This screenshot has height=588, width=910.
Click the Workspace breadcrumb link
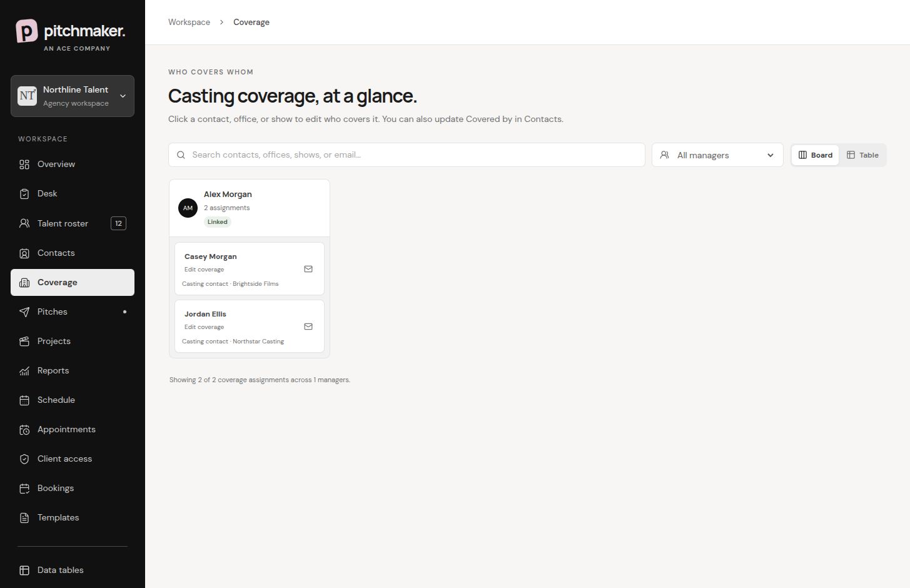(x=189, y=22)
